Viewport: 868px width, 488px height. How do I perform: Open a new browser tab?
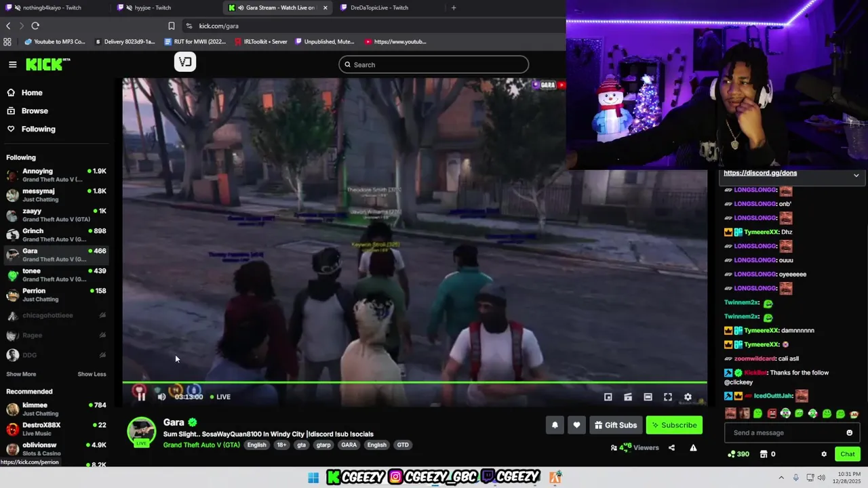click(454, 7)
